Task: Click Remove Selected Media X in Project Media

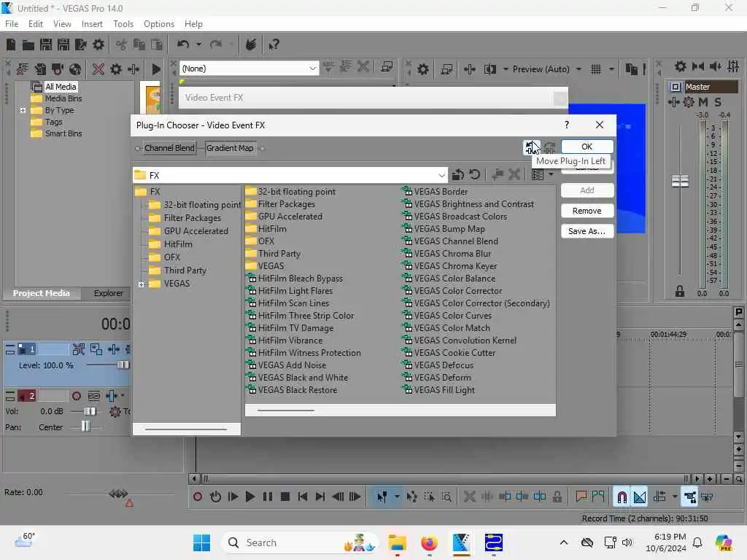Action: click(x=98, y=69)
